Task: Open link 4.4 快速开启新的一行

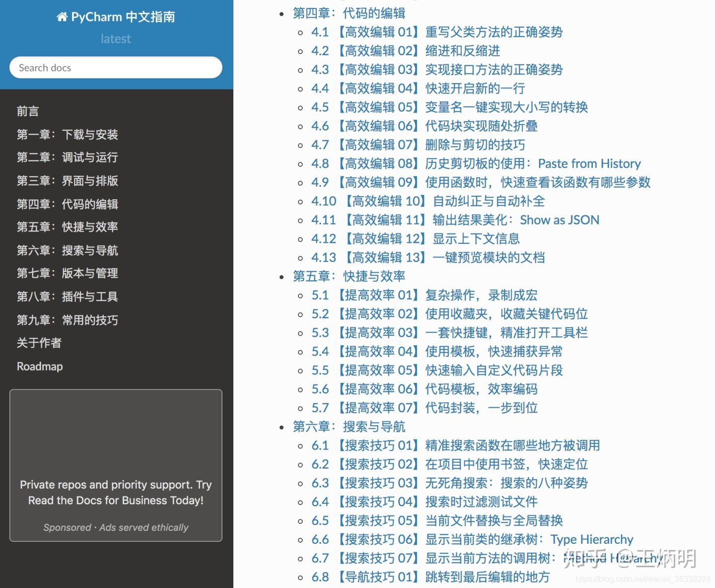Action: point(418,89)
